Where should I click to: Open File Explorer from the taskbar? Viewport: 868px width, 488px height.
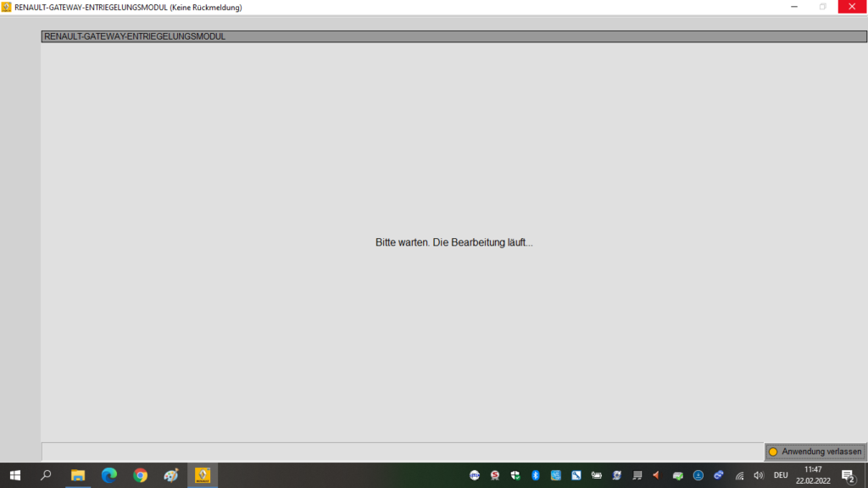point(77,475)
